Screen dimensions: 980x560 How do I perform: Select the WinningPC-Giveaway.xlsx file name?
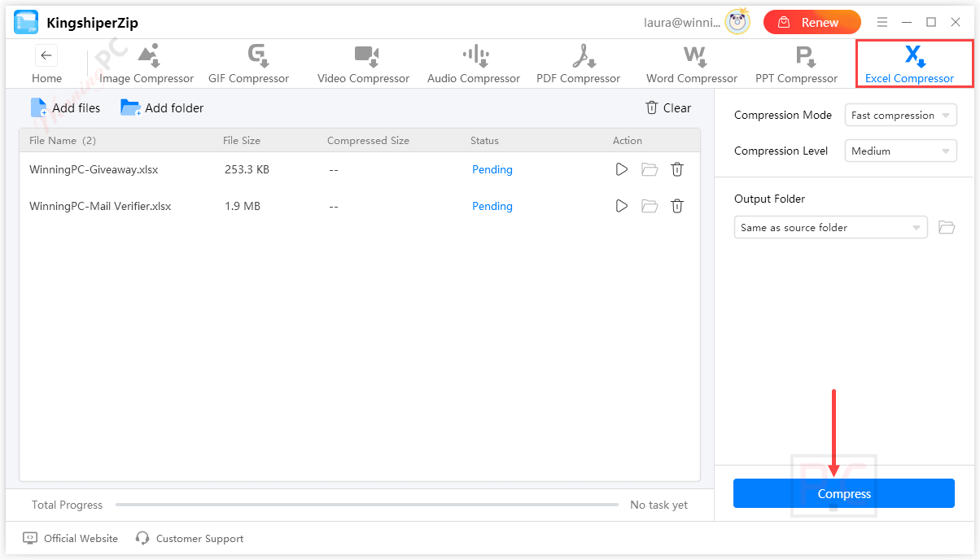click(x=94, y=169)
